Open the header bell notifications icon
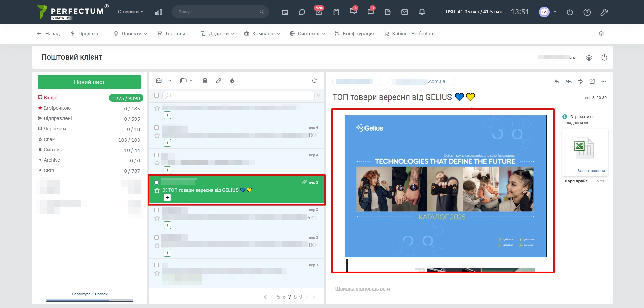644x308 pixels. pyautogui.click(x=422, y=12)
